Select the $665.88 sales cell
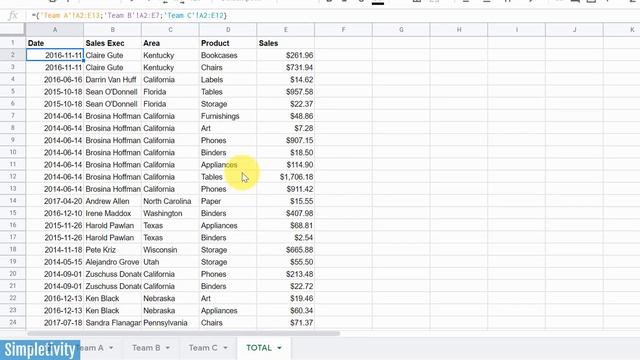 [286, 250]
